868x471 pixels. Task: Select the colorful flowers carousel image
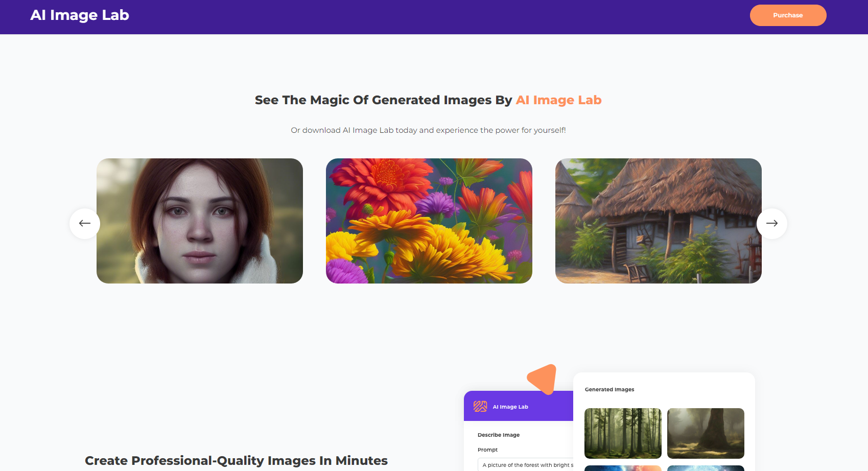tap(429, 221)
